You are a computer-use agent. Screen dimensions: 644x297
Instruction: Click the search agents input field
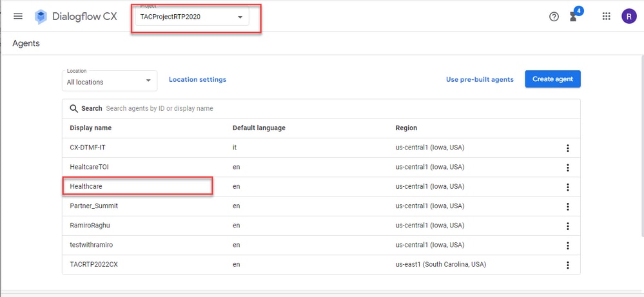pos(341,109)
